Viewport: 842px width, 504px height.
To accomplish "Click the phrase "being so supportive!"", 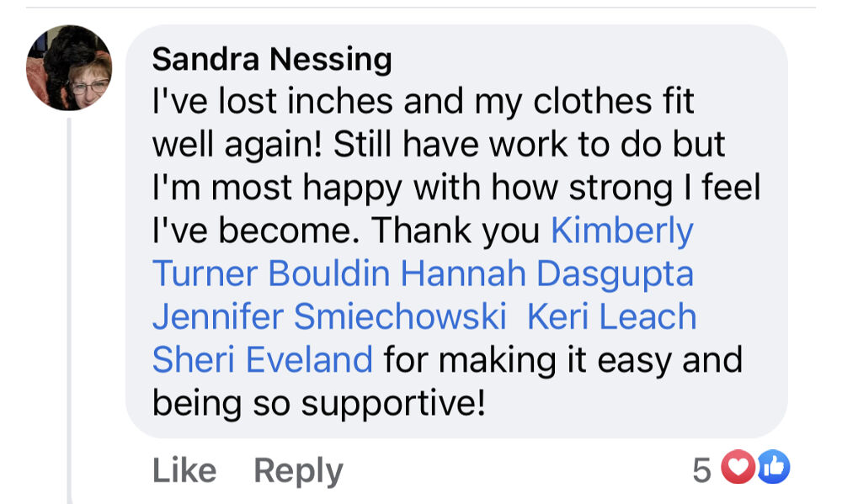I will 318,403.
